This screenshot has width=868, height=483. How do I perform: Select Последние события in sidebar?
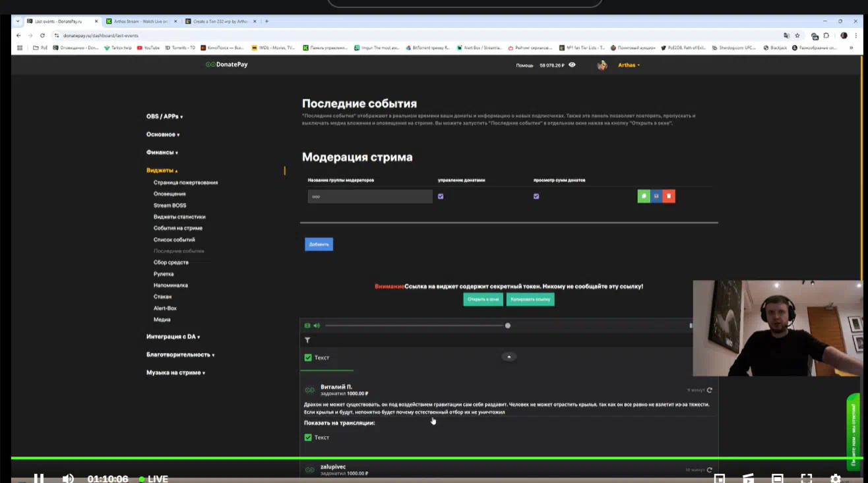[x=179, y=251]
